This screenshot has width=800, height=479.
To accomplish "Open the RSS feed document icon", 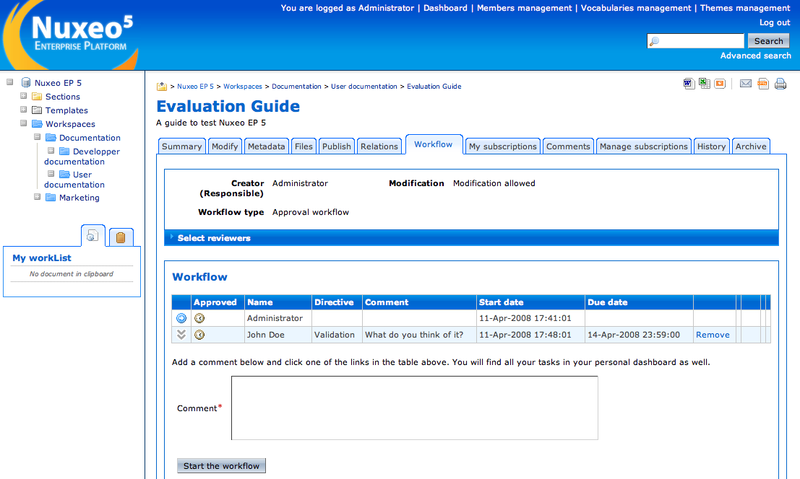I will 763,84.
